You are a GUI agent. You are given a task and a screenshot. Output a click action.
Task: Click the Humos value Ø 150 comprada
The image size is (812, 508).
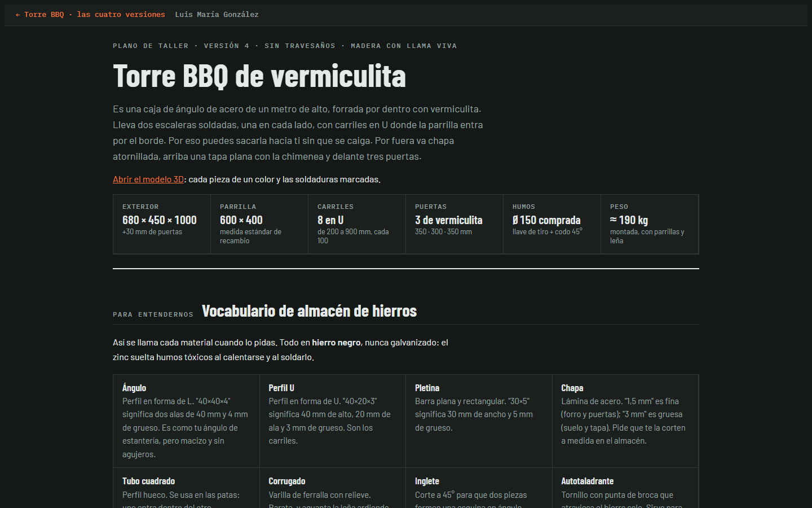click(x=546, y=220)
